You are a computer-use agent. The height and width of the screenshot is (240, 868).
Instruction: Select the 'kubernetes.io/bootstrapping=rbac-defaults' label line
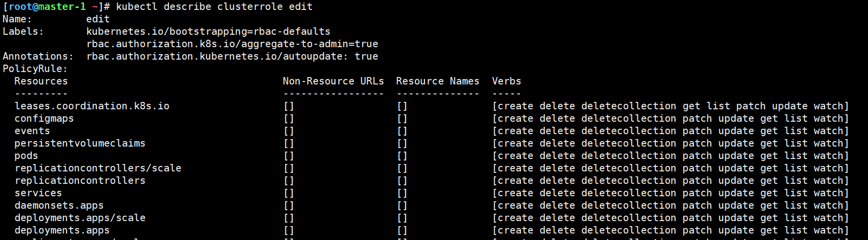pos(208,31)
